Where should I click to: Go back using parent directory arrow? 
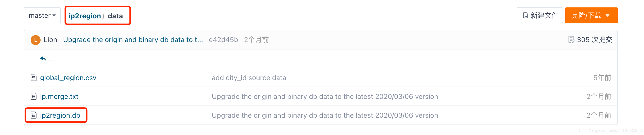(43, 59)
